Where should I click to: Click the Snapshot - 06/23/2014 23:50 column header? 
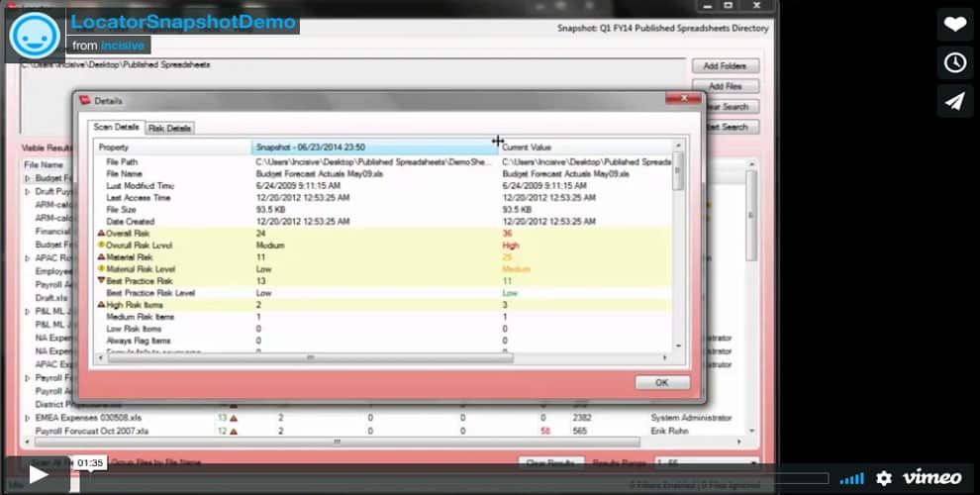(374, 148)
